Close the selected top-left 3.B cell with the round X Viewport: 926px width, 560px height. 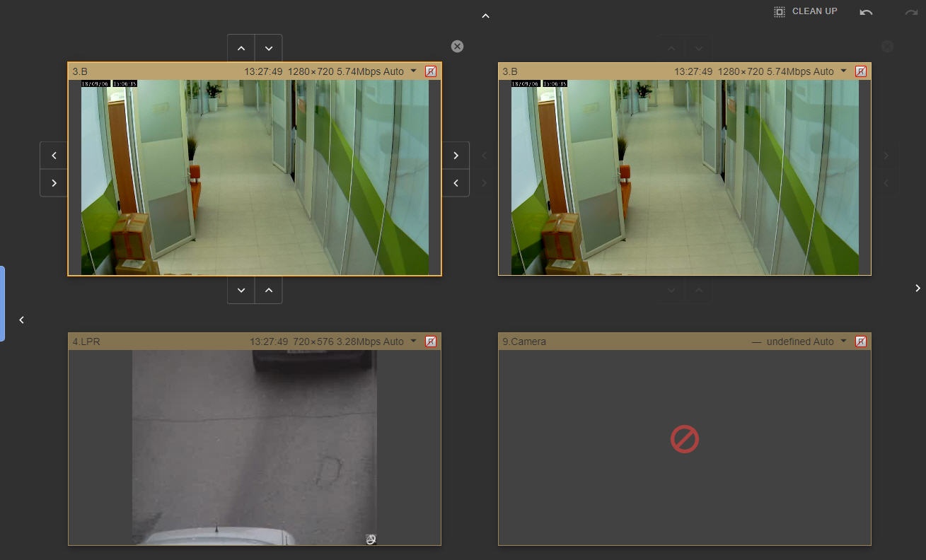tap(457, 46)
